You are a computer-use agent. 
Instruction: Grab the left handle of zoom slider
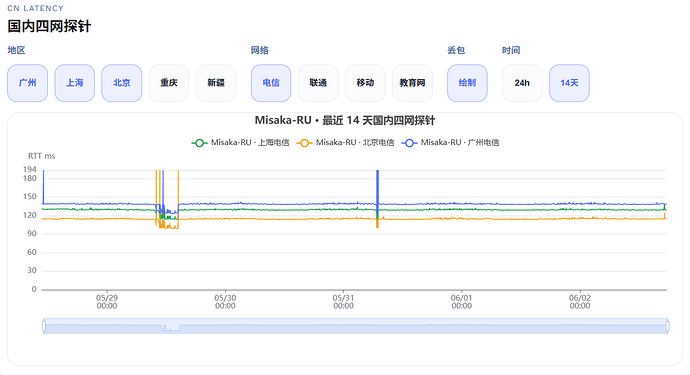(x=44, y=326)
